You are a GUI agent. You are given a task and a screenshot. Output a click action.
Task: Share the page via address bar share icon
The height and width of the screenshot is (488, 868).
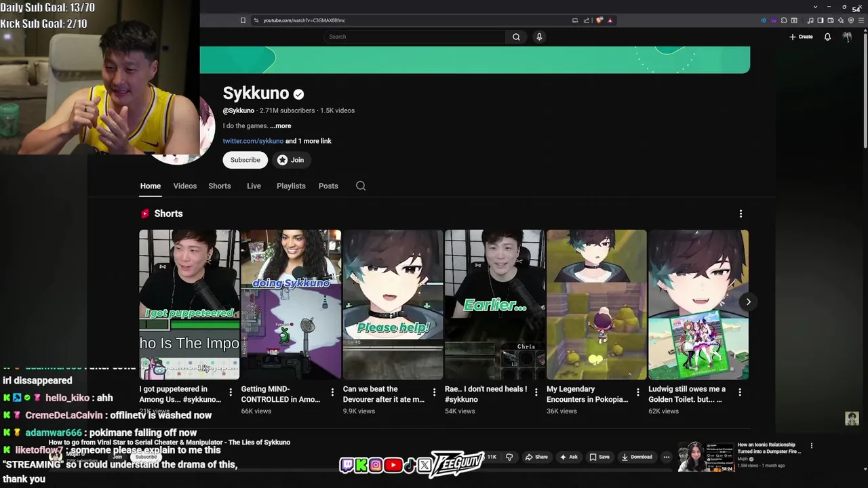click(x=587, y=20)
